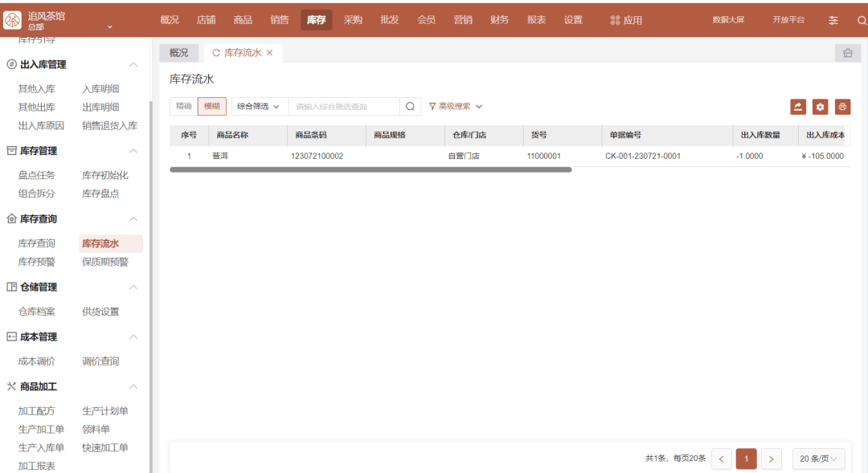Open table column settings gear icon
Viewport: 868px width, 473px height.
820,107
